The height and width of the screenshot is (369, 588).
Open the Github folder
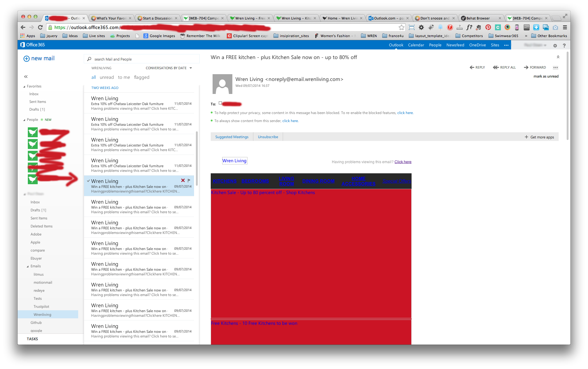tap(36, 323)
